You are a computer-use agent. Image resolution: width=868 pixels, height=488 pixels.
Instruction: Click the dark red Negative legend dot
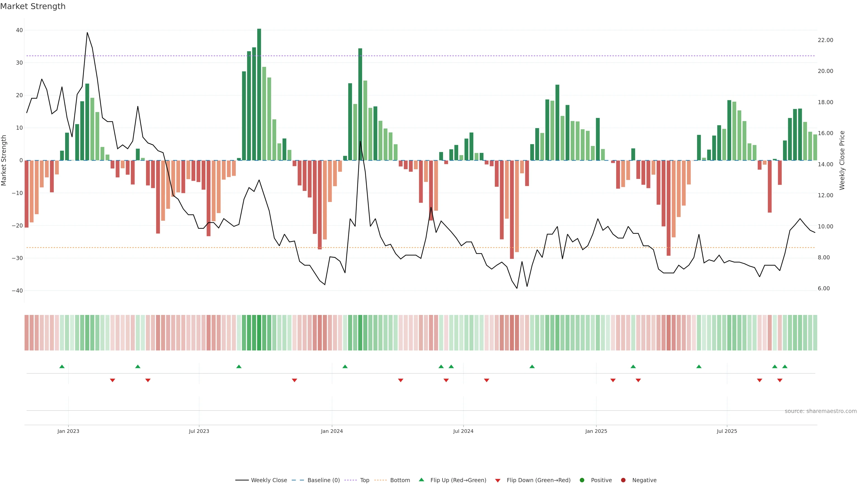623,480
